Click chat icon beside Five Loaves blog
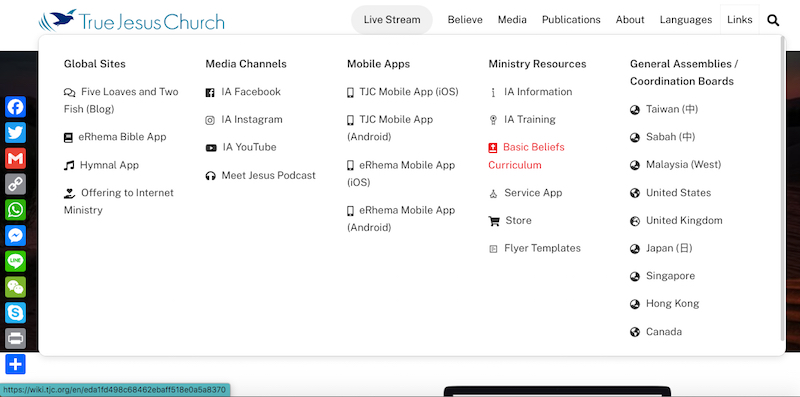800x397 pixels. click(x=69, y=92)
